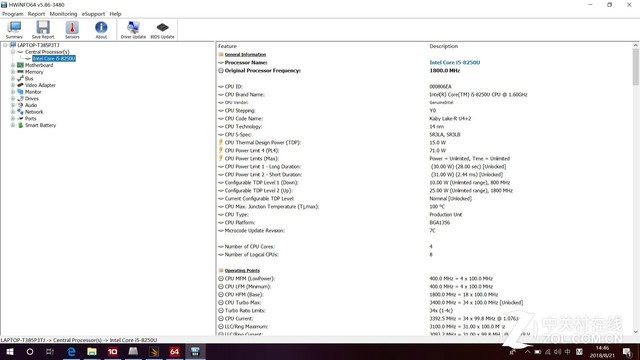640x360 pixels.
Task: Click the General Information section heading
Action: click(245, 54)
